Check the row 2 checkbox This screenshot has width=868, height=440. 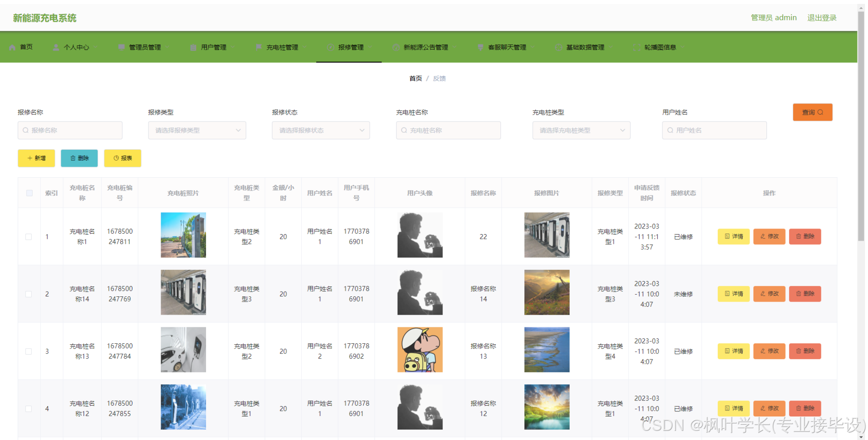29,294
